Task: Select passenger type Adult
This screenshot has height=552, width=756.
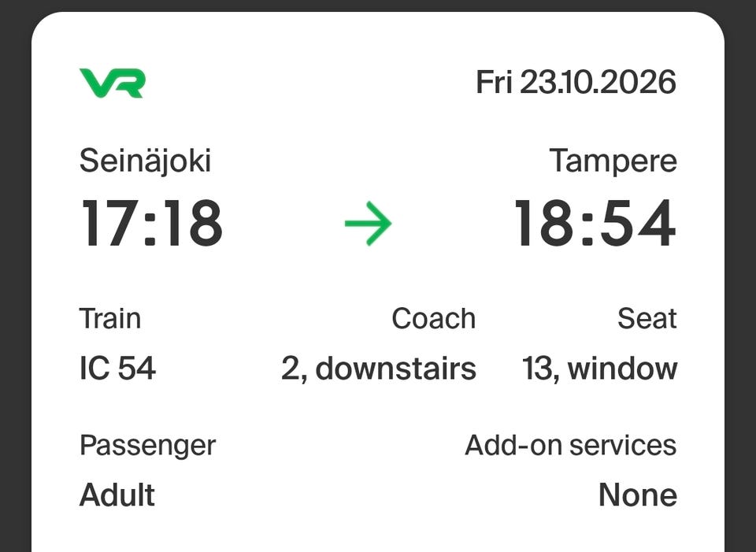Action: 117,495
